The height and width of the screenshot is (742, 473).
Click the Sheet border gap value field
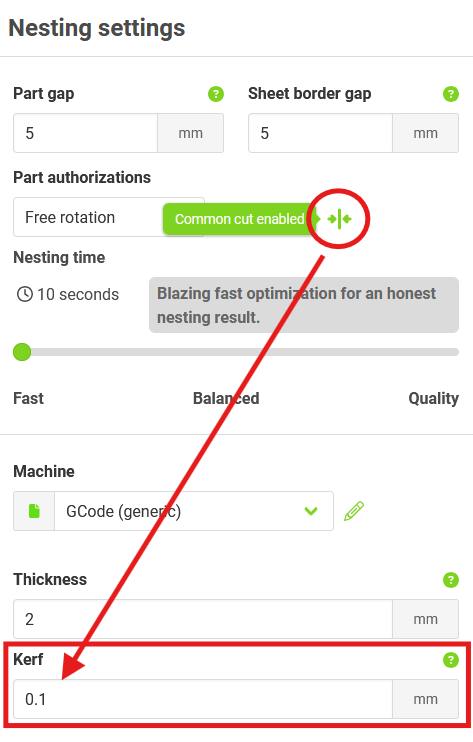(x=320, y=133)
